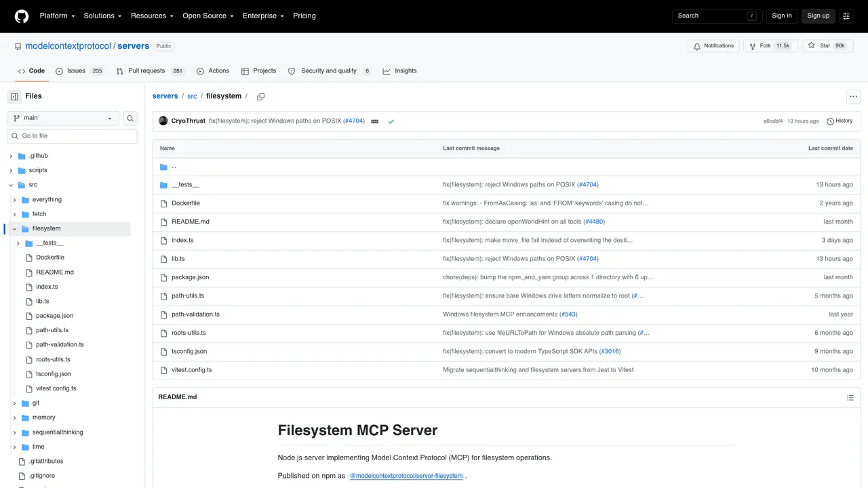Image resolution: width=868 pixels, height=488 pixels.
Task: Copy the path using the copy icon
Action: click(x=260, y=96)
